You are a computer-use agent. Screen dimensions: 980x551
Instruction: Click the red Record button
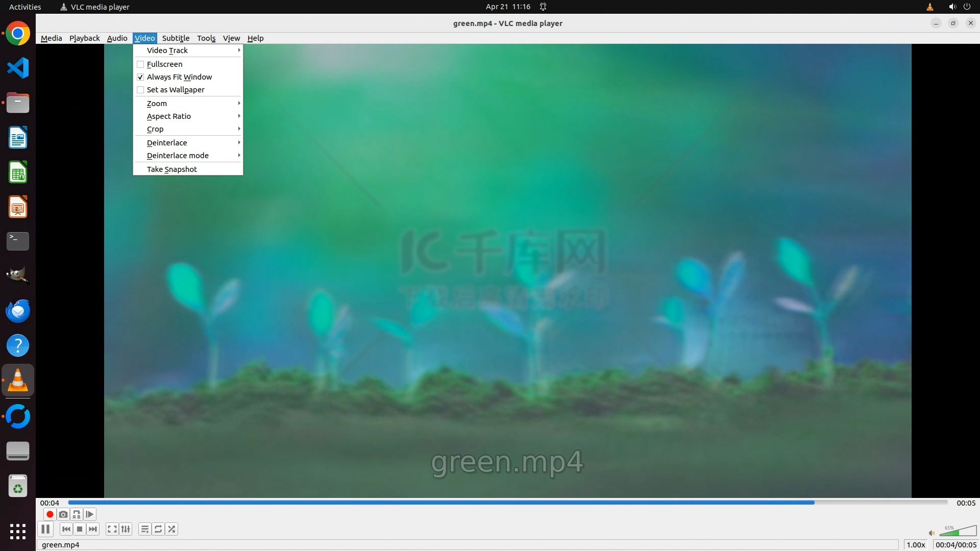click(50, 514)
